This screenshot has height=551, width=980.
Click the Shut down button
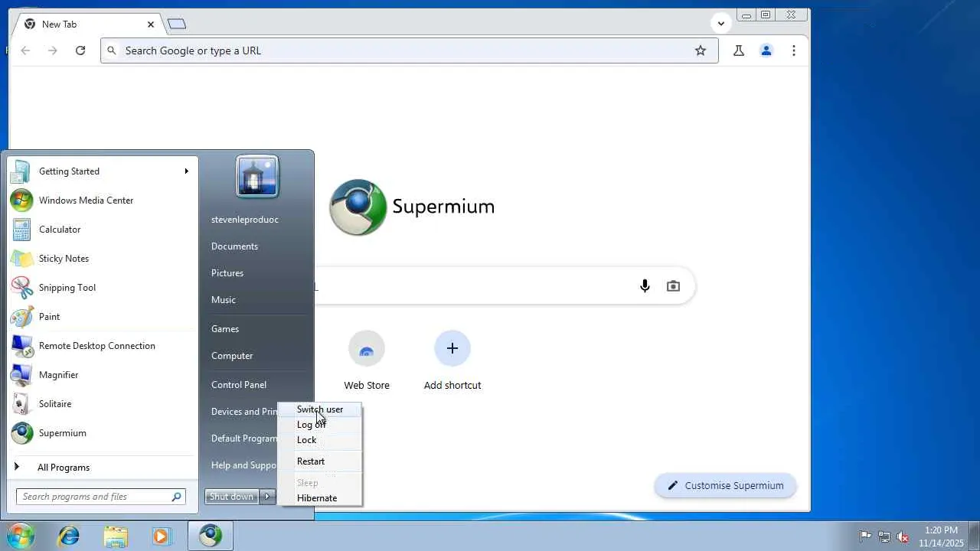coord(232,497)
